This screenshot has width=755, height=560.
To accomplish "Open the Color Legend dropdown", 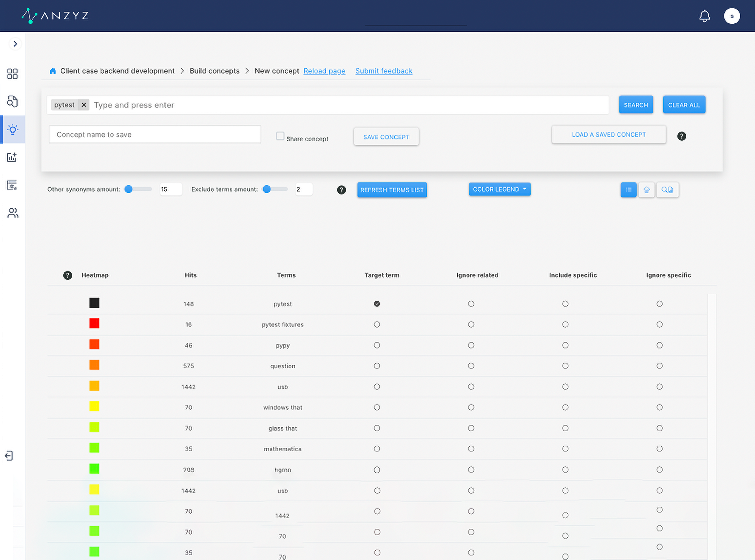I will point(499,189).
